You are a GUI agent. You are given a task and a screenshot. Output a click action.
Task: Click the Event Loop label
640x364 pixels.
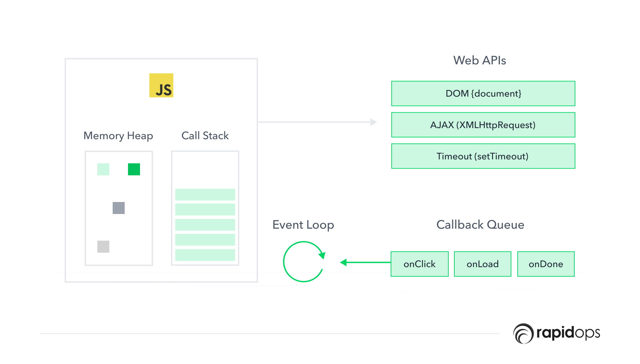coord(303,225)
